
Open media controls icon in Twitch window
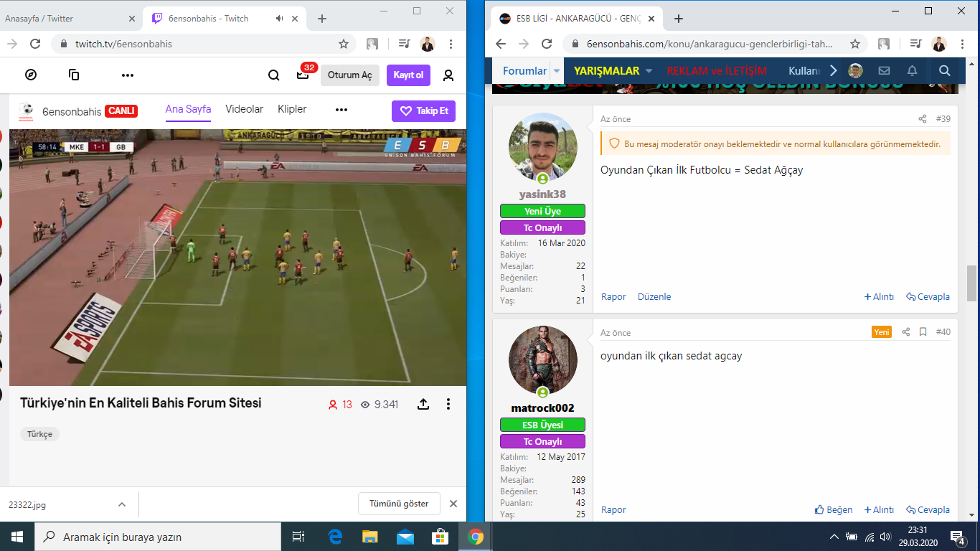[x=403, y=44]
